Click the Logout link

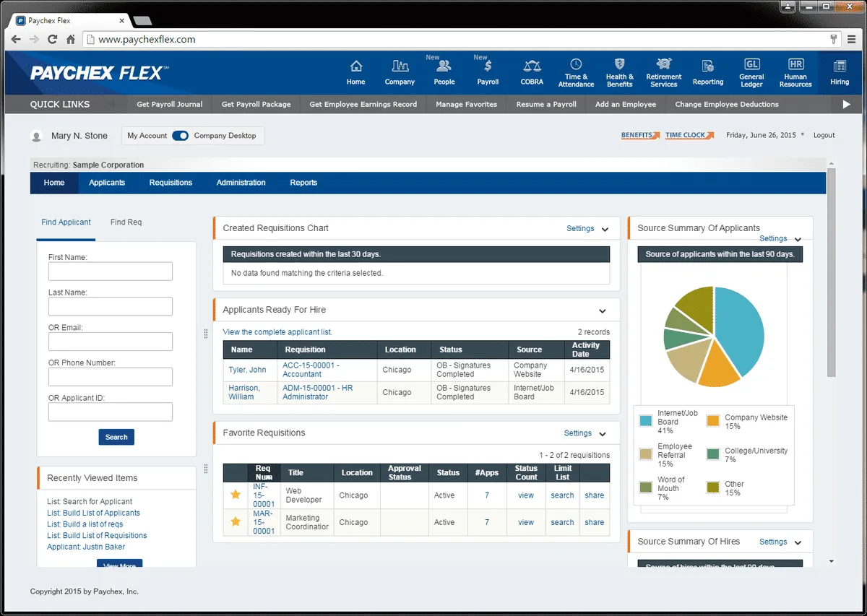[x=824, y=135]
